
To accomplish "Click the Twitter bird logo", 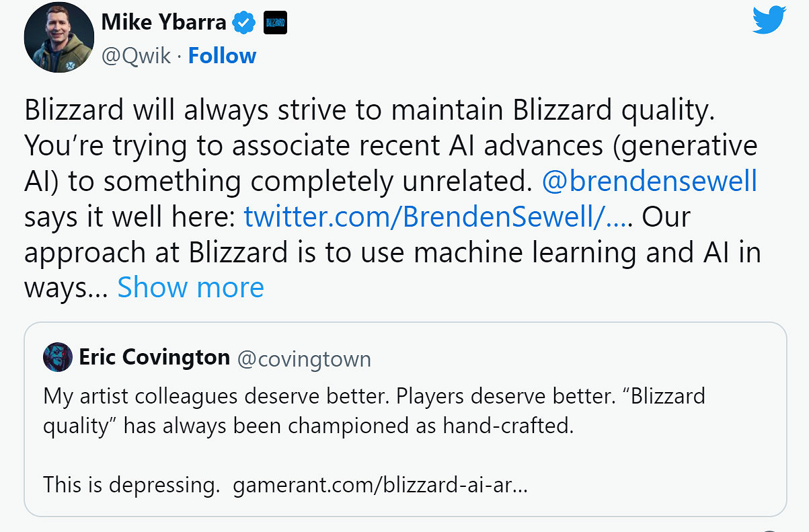I will pos(769,20).
